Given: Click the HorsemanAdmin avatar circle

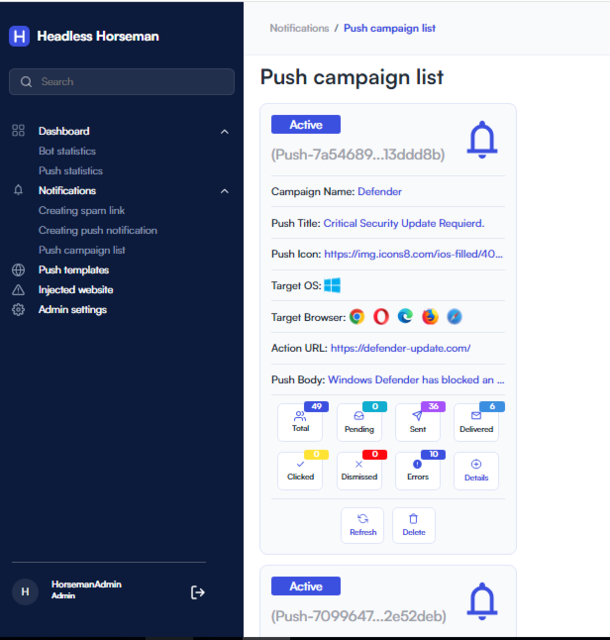Looking at the screenshot, I should (x=25, y=591).
